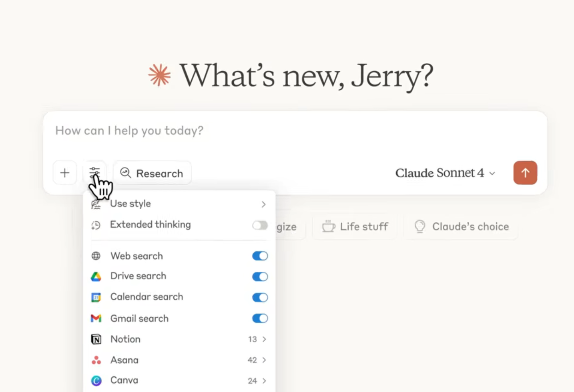The width and height of the screenshot is (574, 392).
Task: Focus the 'How can I help you today?' field
Action: [x=295, y=131]
